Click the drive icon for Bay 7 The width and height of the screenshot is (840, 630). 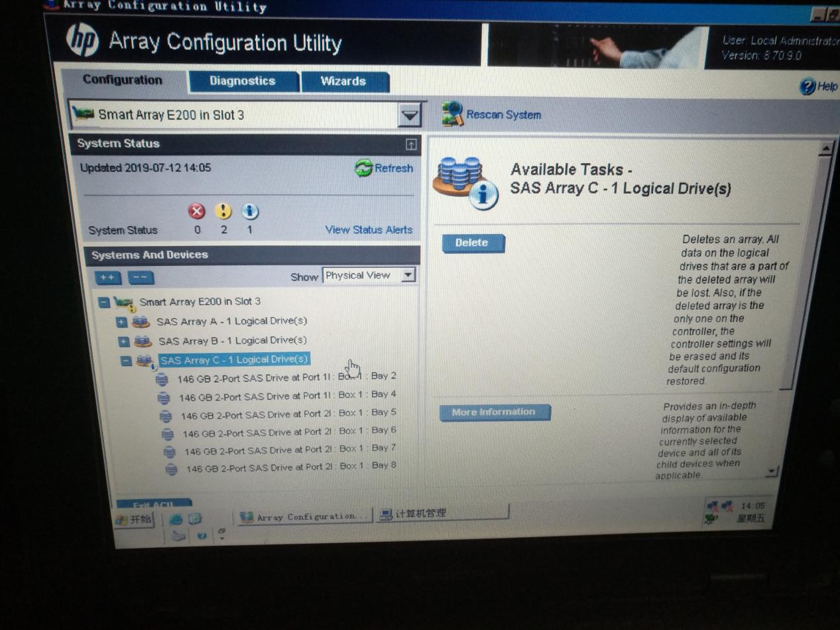click(170, 452)
